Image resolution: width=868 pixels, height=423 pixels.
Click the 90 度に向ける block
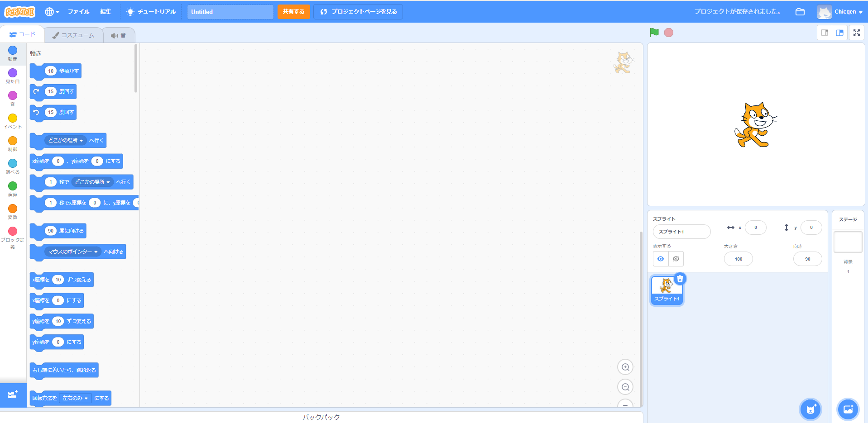tap(58, 231)
